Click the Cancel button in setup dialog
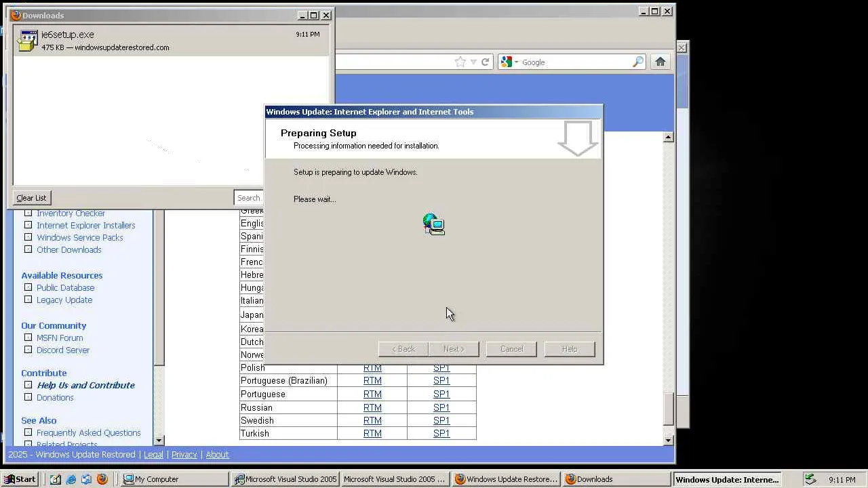The image size is (868, 488). 511,349
